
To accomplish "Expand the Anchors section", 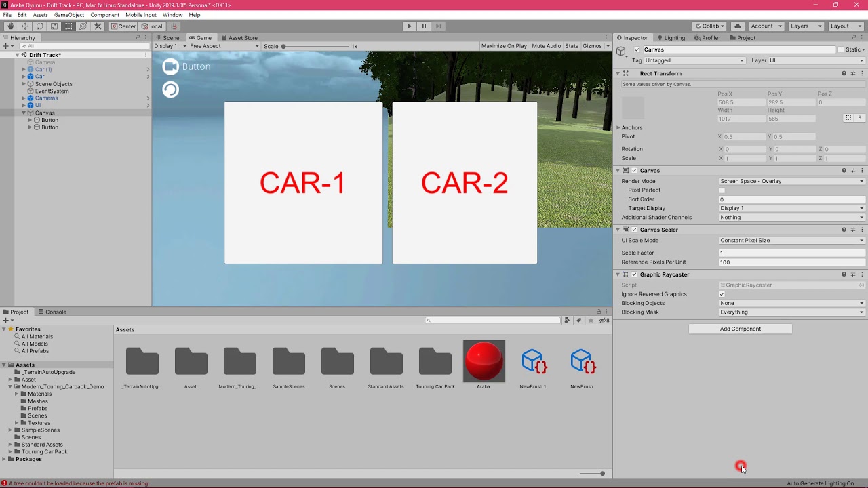I will pyautogui.click(x=618, y=128).
